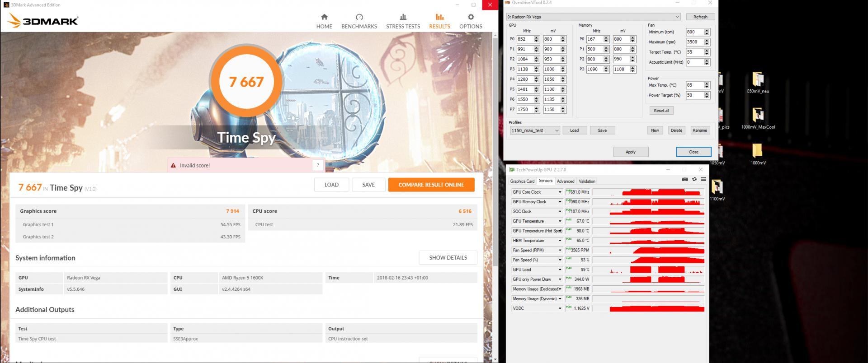Click the New profile button

[x=655, y=130]
